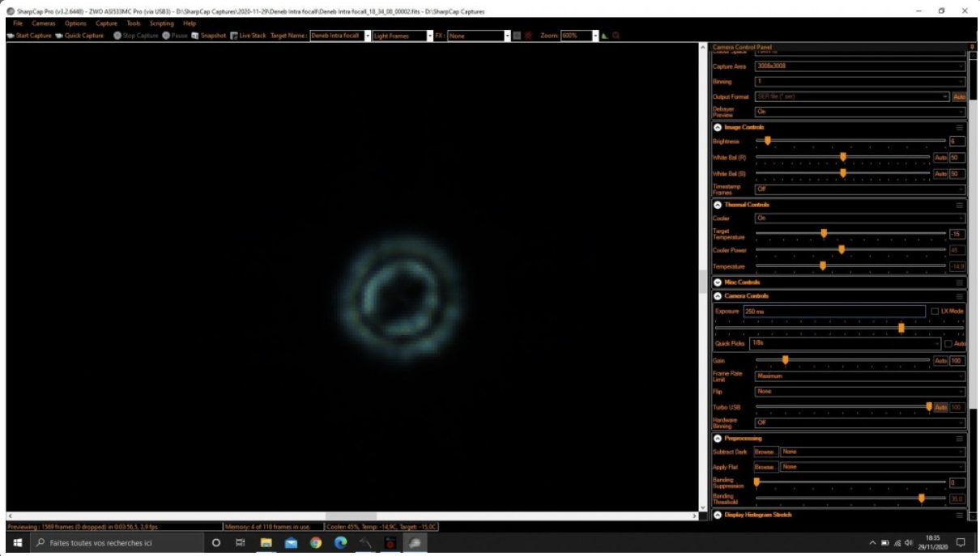Click the Cortana circle in the taskbar
The image size is (980, 556).
tap(215, 543)
